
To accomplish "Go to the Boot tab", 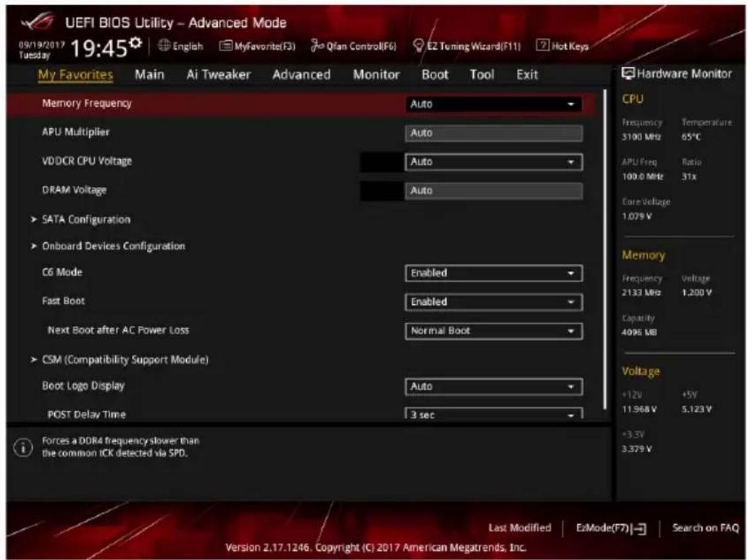I will 435,74.
